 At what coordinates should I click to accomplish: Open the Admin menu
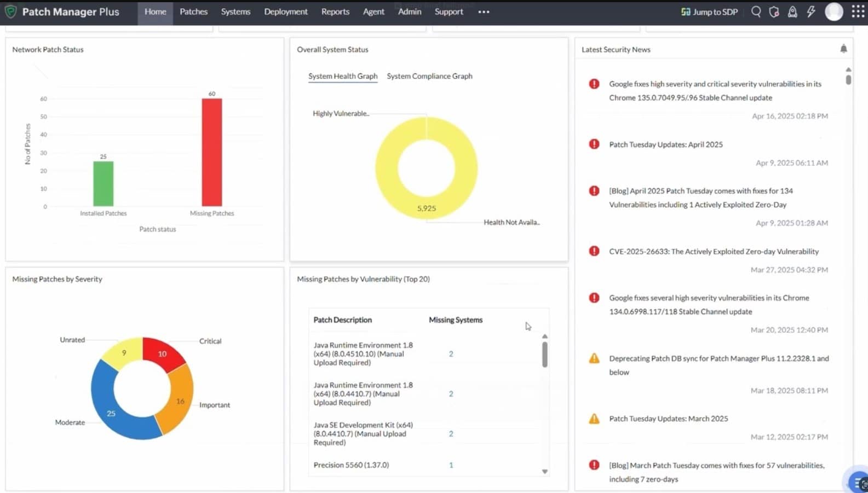pyautogui.click(x=410, y=11)
